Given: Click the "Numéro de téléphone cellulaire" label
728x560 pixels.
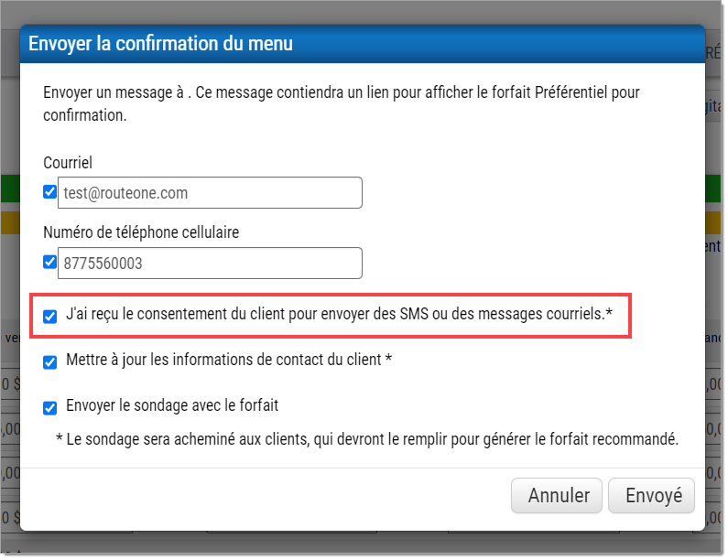Looking at the screenshot, I should [x=141, y=232].
